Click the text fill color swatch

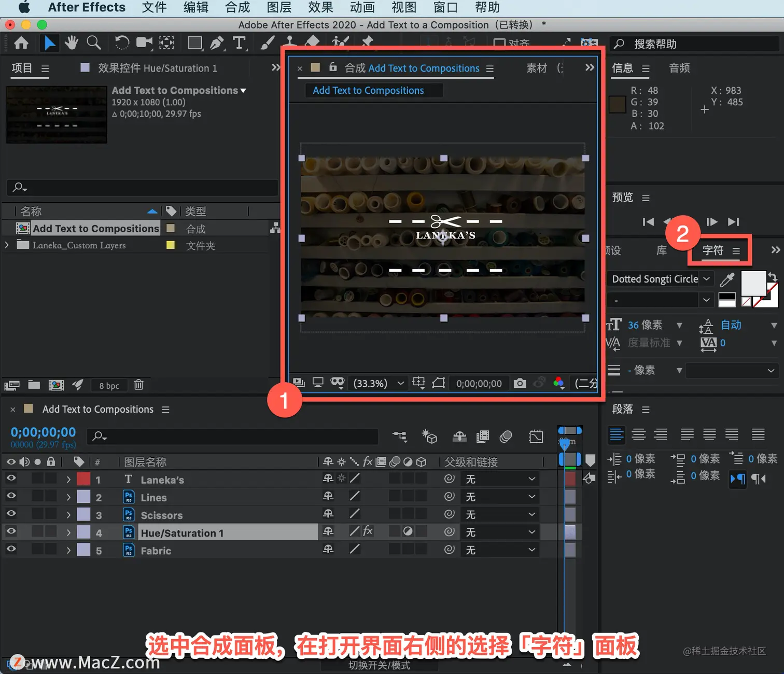753,284
